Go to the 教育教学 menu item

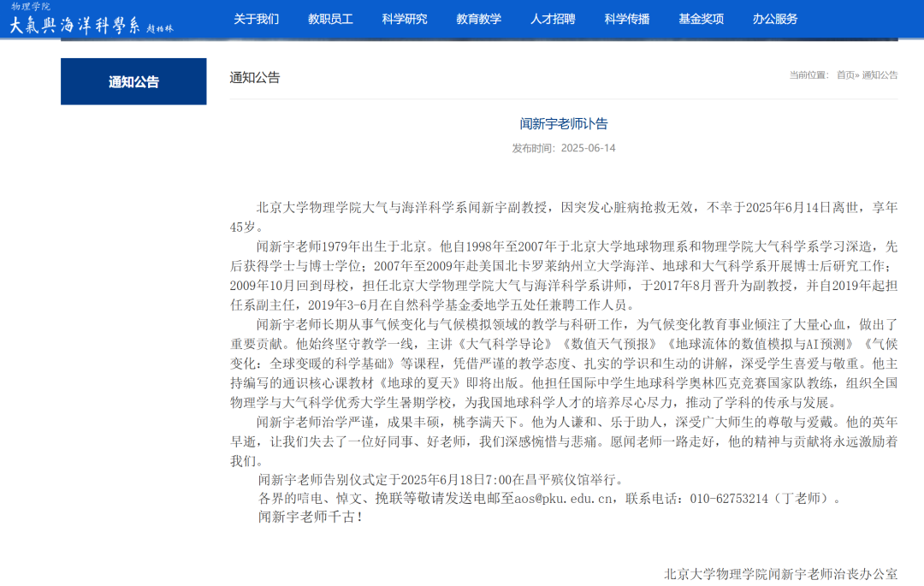click(x=478, y=19)
